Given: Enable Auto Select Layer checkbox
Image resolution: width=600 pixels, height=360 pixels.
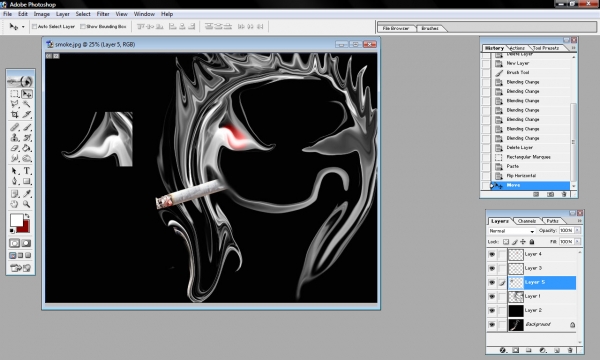Looking at the screenshot, I should coord(34,26).
